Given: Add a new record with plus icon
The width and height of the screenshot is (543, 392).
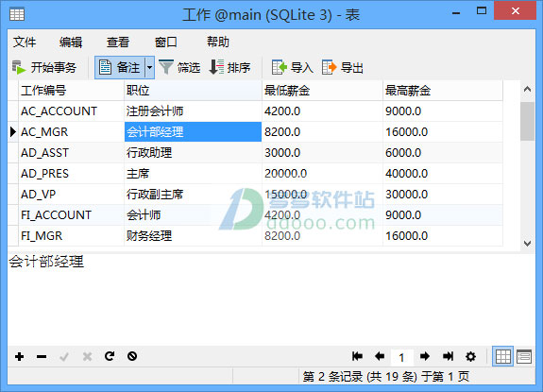Looking at the screenshot, I should [x=20, y=356].
